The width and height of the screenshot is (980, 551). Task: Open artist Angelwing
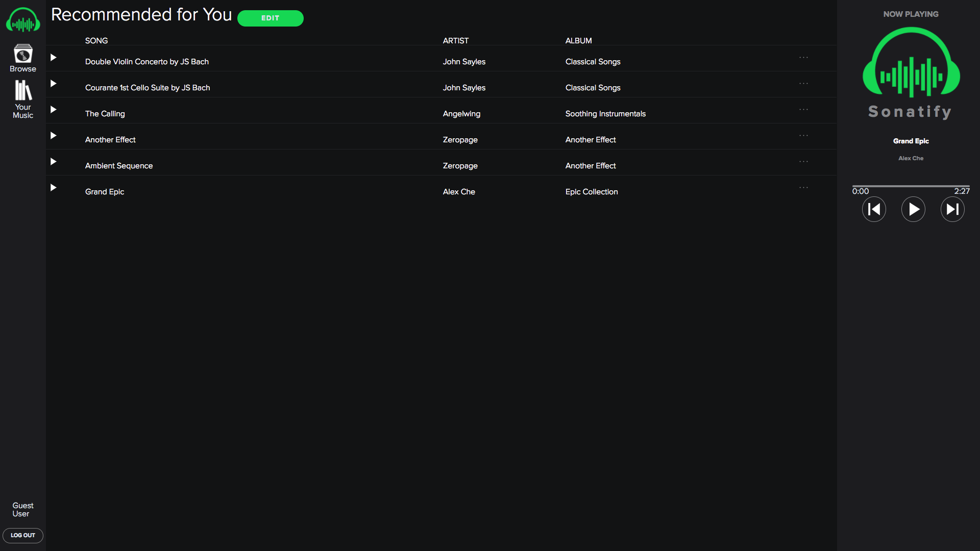[x=461, y=114]
